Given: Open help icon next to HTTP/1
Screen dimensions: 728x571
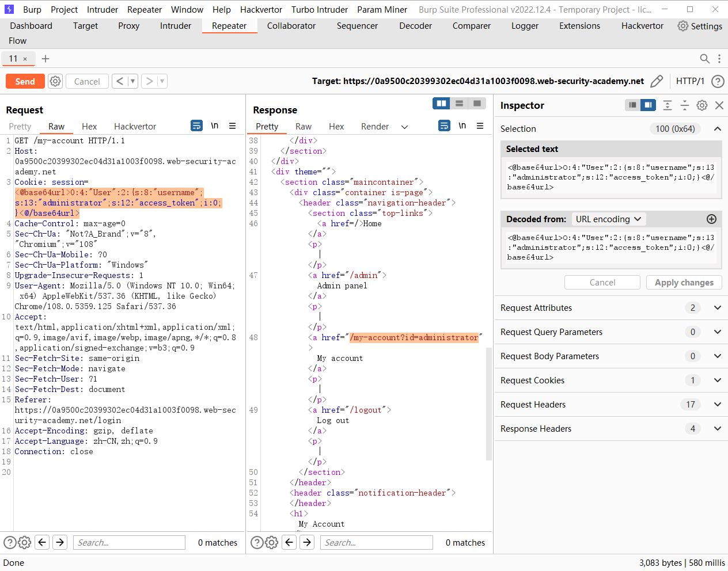Looking at the screenshot, I should 718,81.
